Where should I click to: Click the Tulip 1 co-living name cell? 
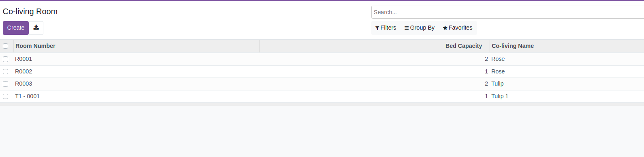point(500,96)
